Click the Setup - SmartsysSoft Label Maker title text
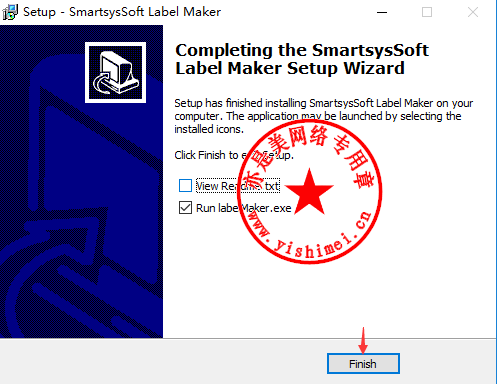497x384 pixels. pos(122,12)
